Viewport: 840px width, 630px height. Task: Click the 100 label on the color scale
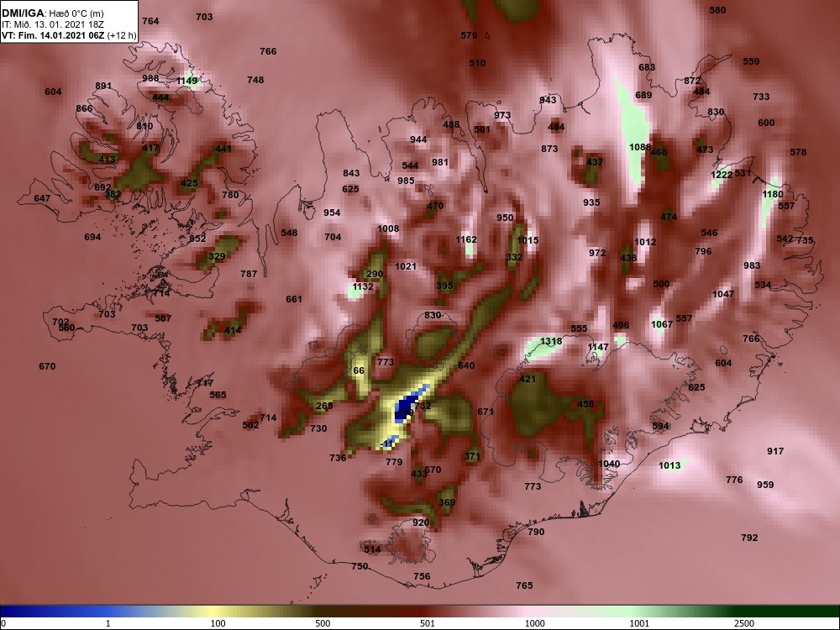click(218, 623)
